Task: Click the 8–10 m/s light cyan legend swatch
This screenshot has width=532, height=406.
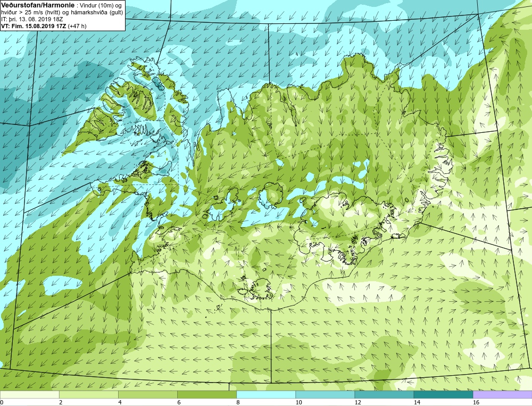Action: tap(265, 394)
